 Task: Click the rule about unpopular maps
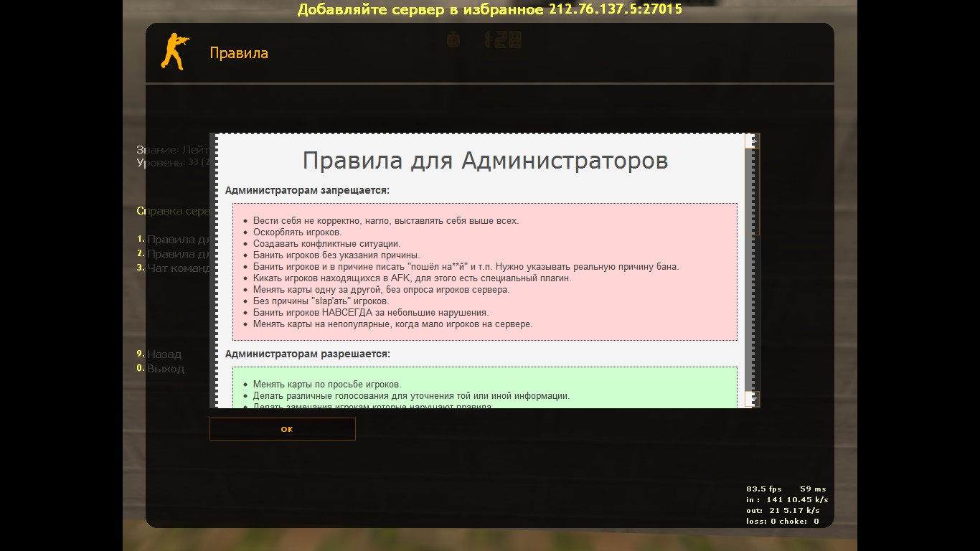point(393,324)
